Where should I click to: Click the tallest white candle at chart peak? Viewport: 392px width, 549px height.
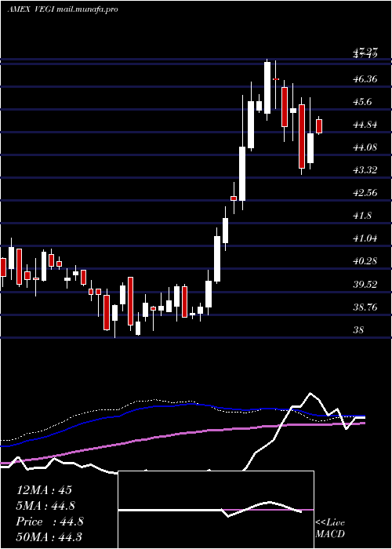[267, 88]
